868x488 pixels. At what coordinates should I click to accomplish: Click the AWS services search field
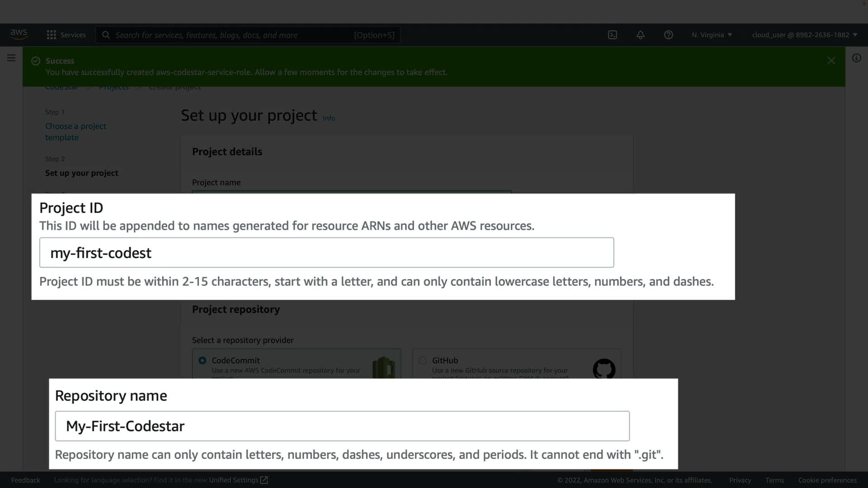click(x=248, y=35)
